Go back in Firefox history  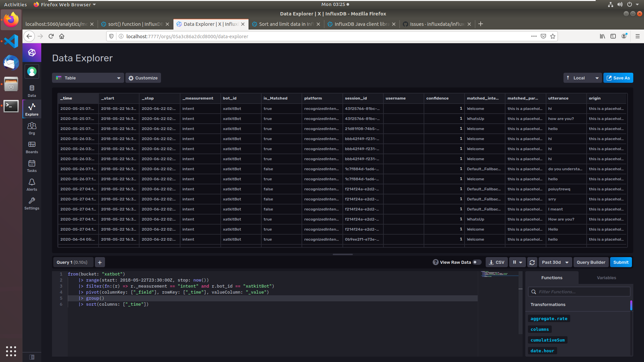30,36
